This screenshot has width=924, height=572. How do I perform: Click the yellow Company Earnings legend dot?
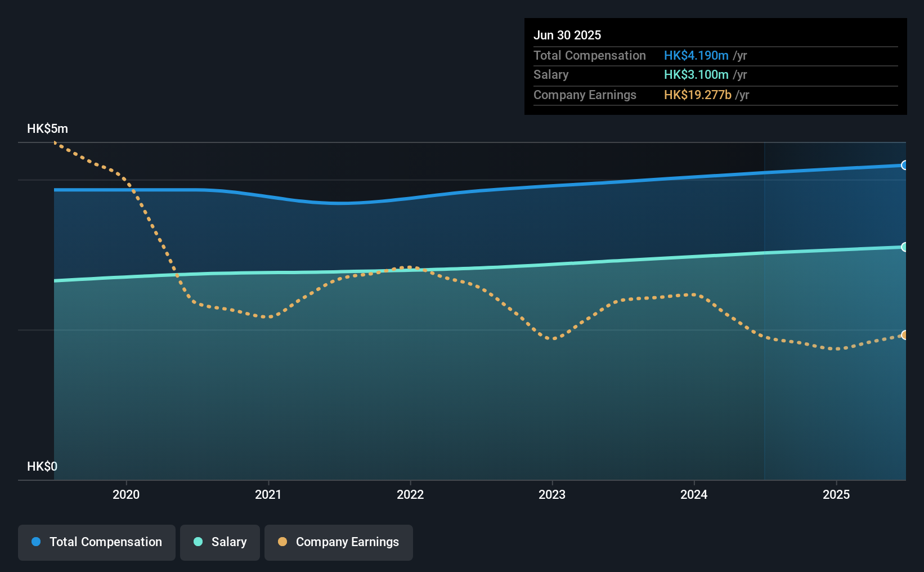coord(282,541)
